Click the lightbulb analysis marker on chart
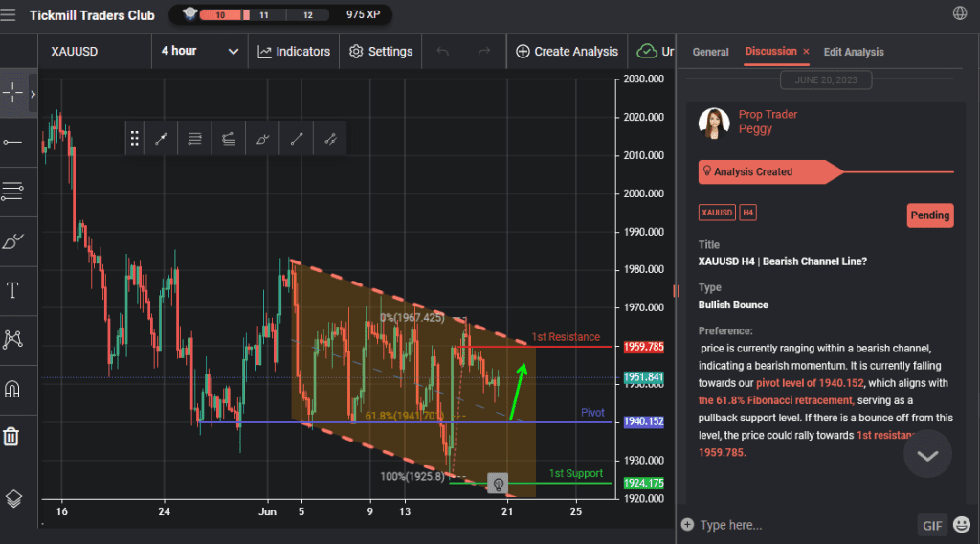The height and width of the screenshot is (544, 980). (x=498, y=484)
